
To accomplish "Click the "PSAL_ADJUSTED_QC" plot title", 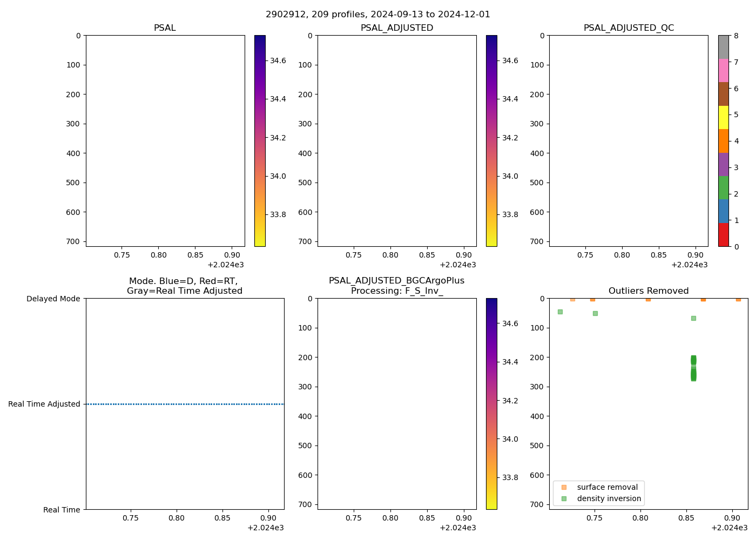I will [629, 28].
